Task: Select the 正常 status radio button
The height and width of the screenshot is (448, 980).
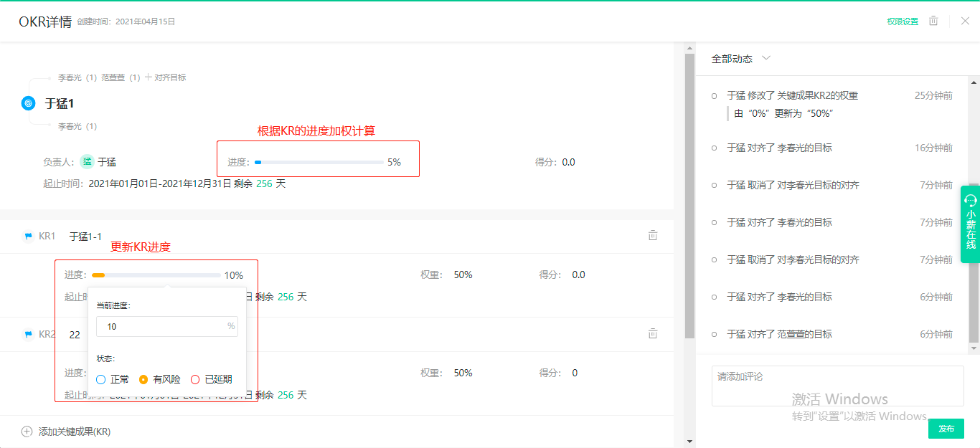Action: click(101, 379)
